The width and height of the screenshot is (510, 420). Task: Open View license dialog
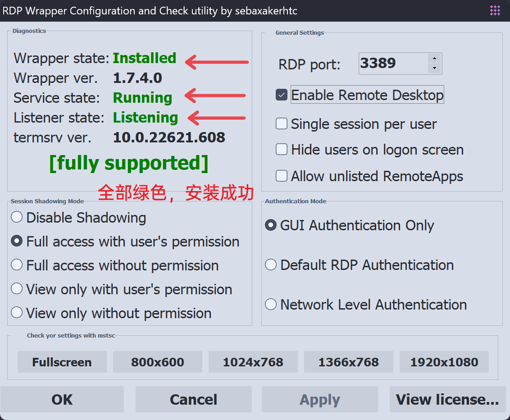coord(447,400)
